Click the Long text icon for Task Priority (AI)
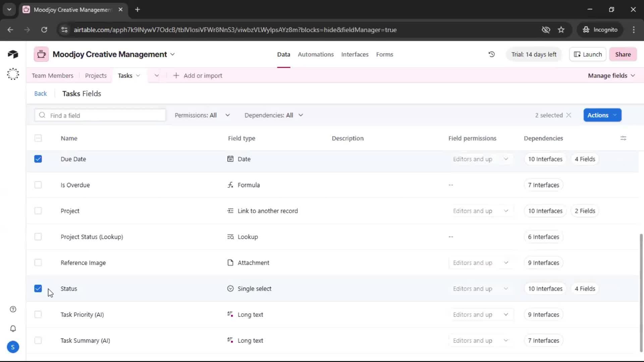This screenshot has height=362, width=644. pos(230,314)
